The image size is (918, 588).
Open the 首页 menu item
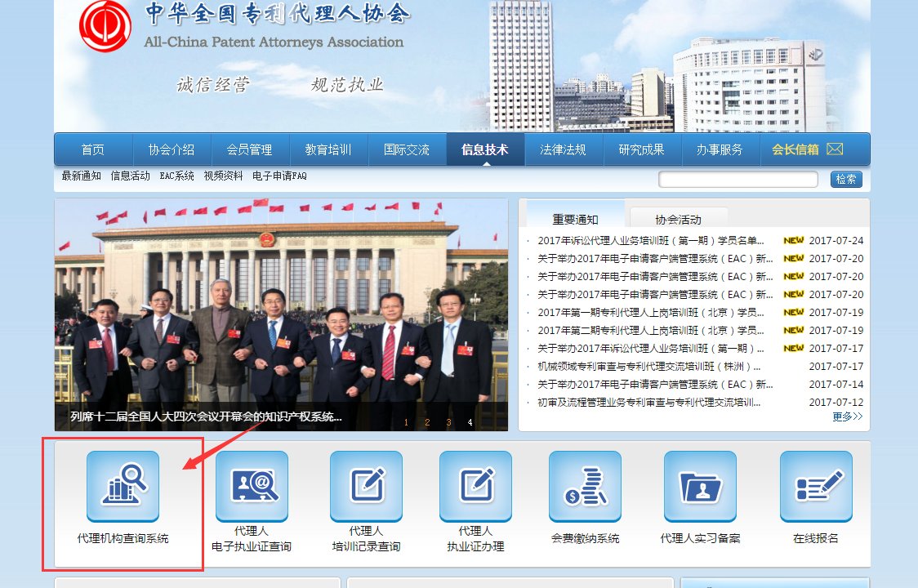click(x=92, y=149)
